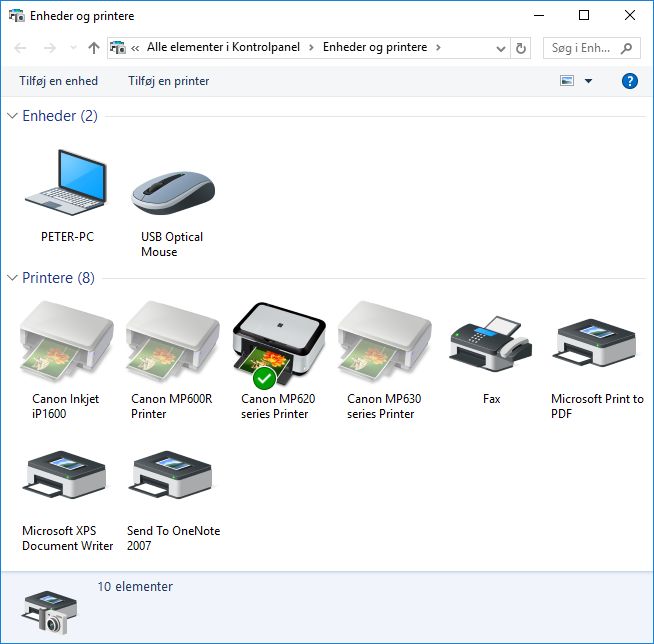Click the 'Canon MP620 series Printer' label
Image resolution: width=654 pixels, height=644 pixels.
[278, 406]
